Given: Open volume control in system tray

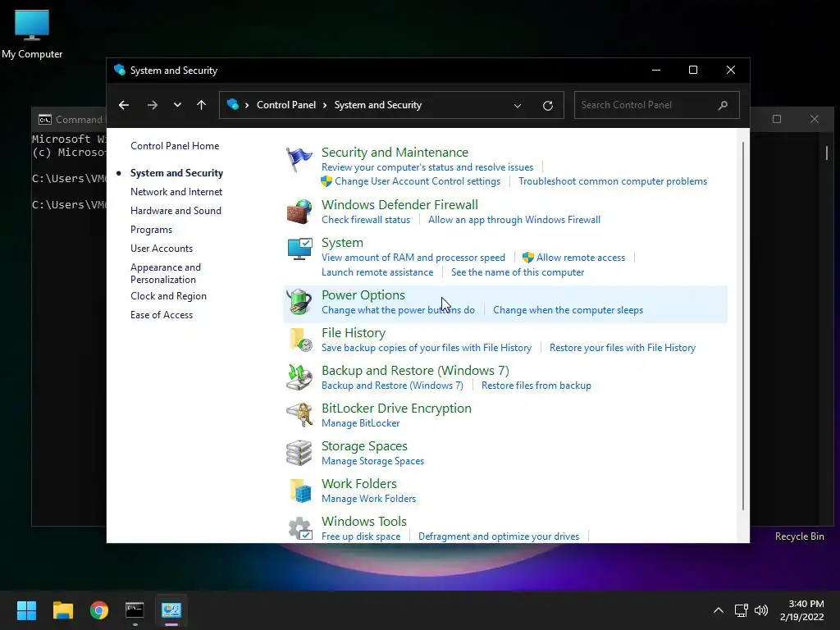Looking at the screenshot, I should [x=761, y=610].
